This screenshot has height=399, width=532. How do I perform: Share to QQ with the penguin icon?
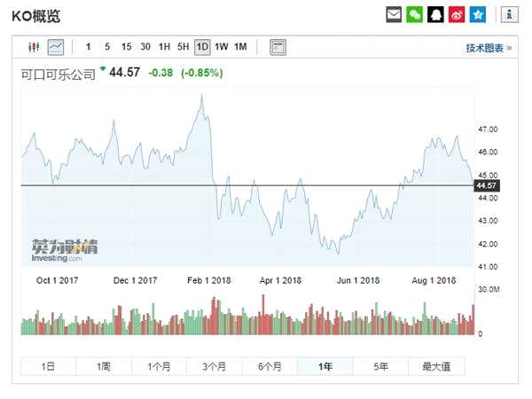point(436,15)
